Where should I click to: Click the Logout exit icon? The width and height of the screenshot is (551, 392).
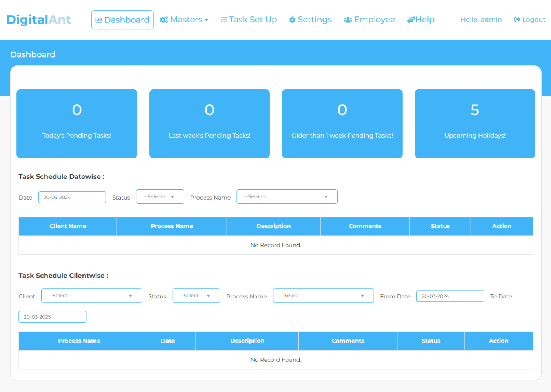tap(517, 19)
